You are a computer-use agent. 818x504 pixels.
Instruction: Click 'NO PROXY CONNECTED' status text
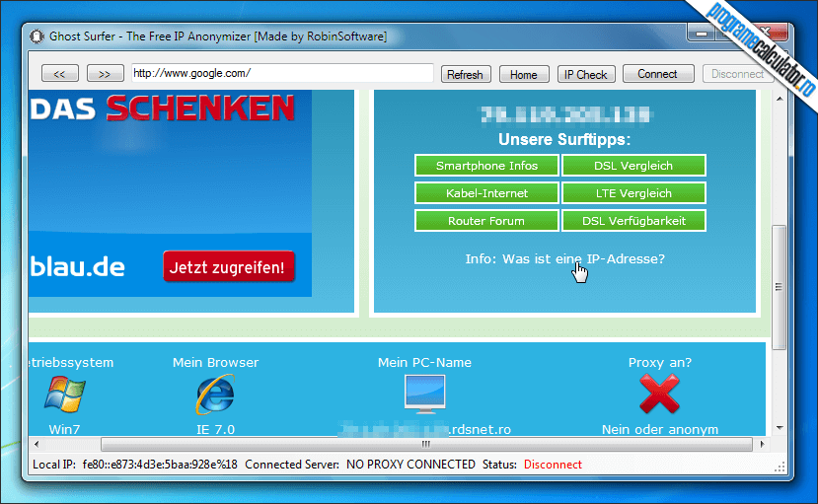coord(410,465)
